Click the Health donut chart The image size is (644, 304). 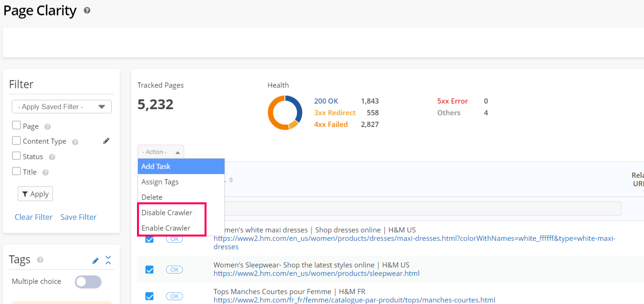285,113
